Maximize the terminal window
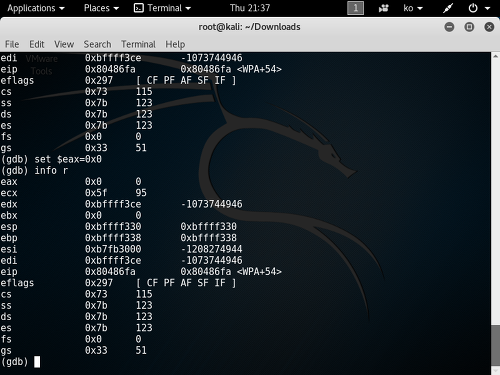The width and height of the screenshot is (500, 375). click(x=469, y=27)
